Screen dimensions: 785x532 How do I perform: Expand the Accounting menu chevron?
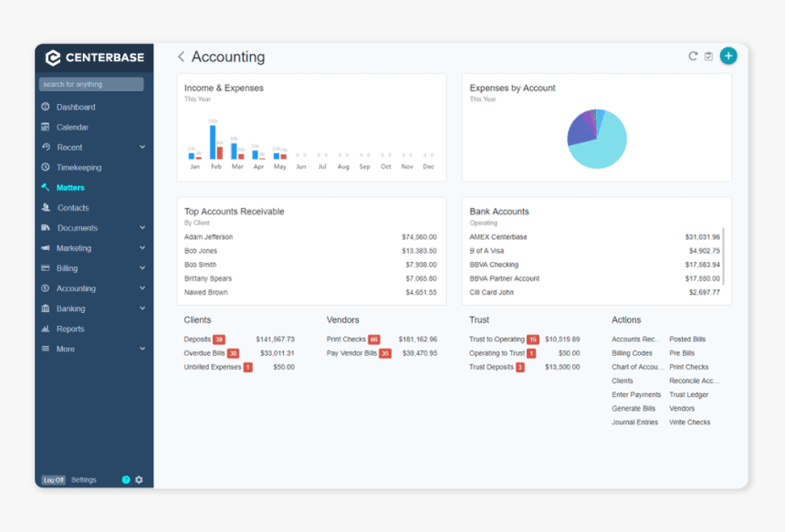tap(142, 288)
